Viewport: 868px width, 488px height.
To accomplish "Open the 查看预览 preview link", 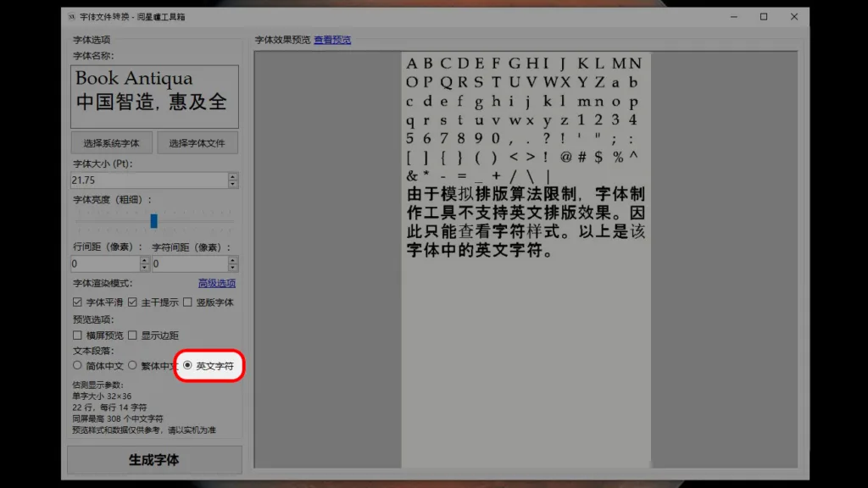I will coord(332,40).
